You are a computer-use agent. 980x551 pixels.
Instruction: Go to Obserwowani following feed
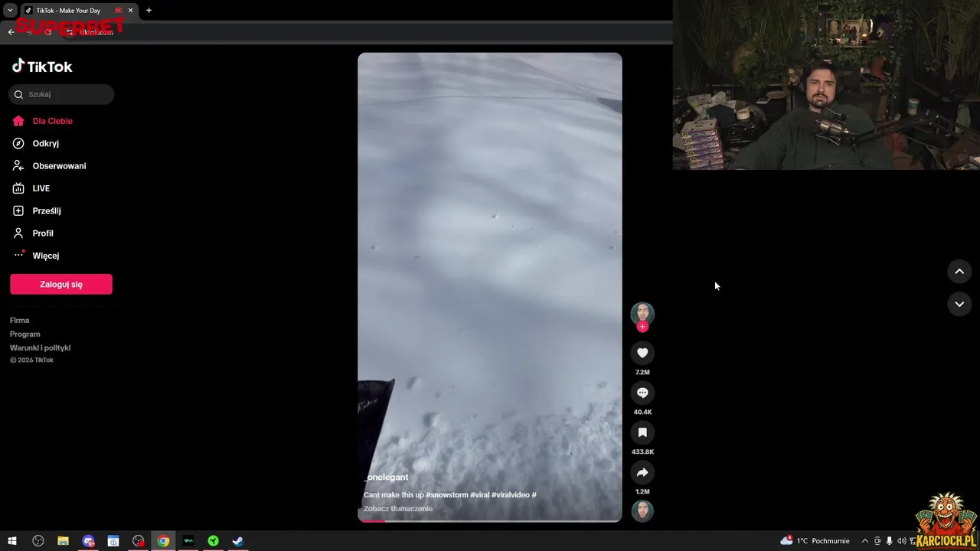coord(59,166)
